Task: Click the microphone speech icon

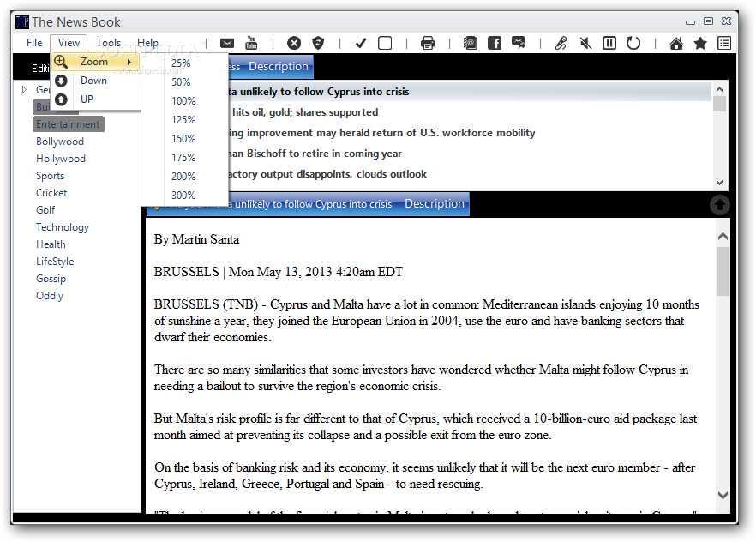Action: click(561, 44)
